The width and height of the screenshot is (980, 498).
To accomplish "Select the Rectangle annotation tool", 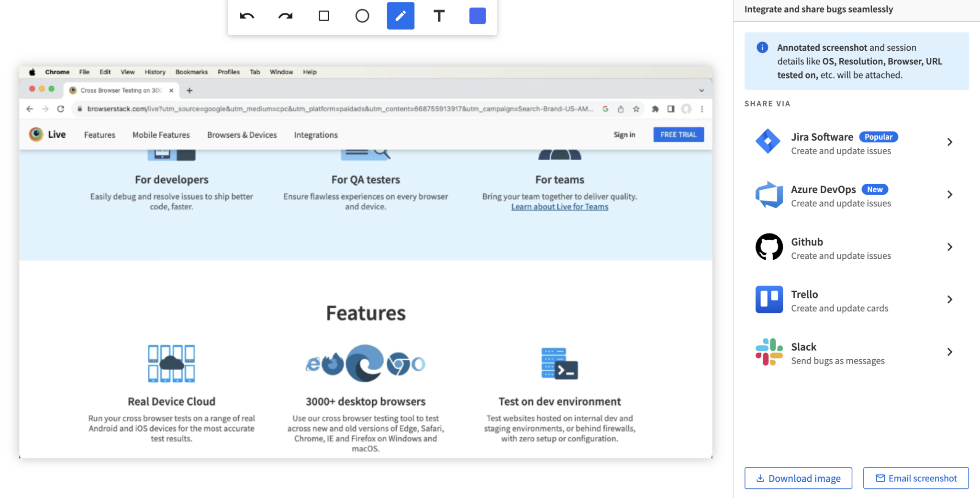I will coord(324,15).
